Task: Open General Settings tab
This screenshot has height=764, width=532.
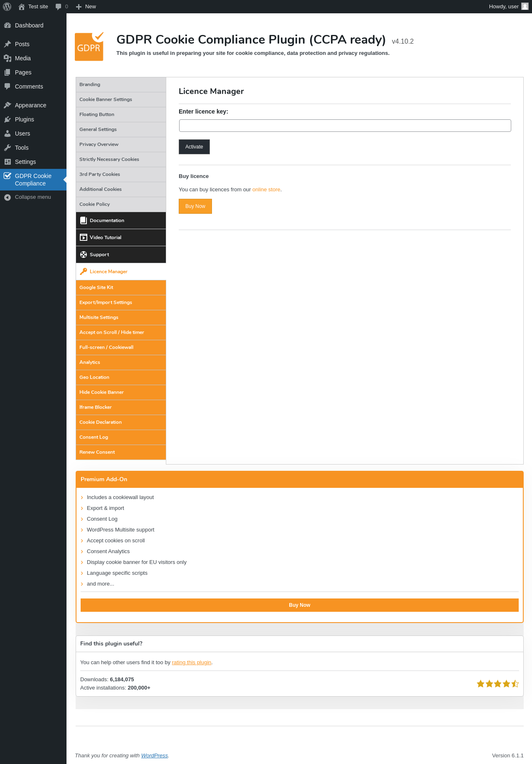Action: click(x=121, y=129)
